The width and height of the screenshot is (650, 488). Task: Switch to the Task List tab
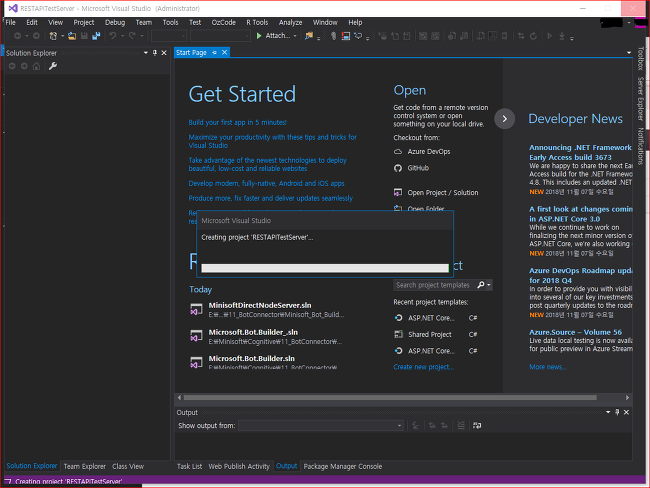[x=189, y=466]
